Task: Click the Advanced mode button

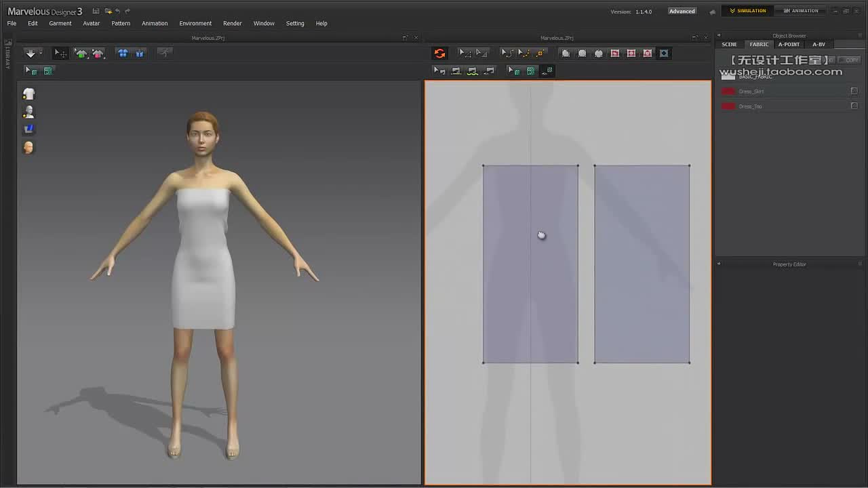Action: tap(682, 11)
